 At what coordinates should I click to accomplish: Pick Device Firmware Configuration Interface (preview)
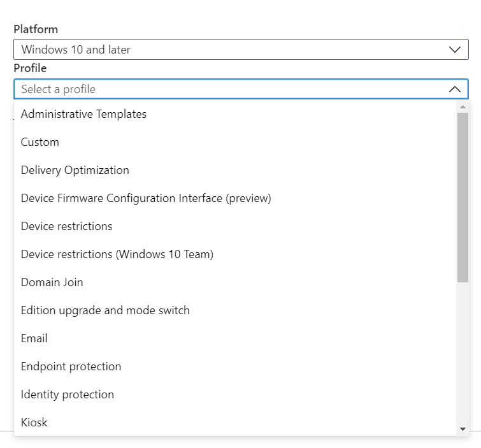click(x=146, y=198)
